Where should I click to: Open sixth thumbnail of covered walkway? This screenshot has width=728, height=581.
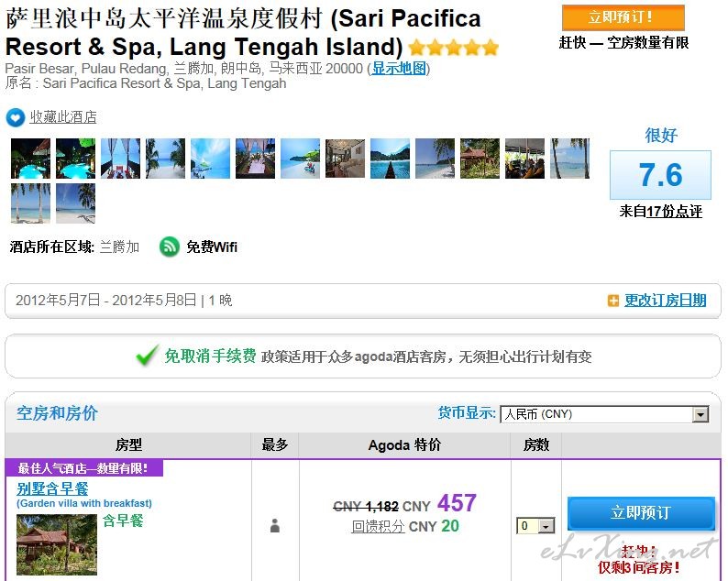pyautogui.click(x=256, y=159)
